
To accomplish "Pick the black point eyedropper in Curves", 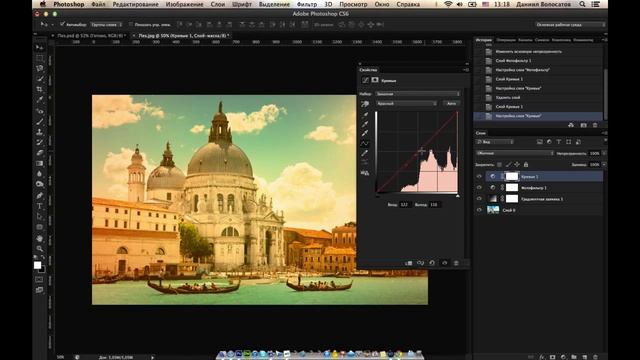I will pos(365,115).
